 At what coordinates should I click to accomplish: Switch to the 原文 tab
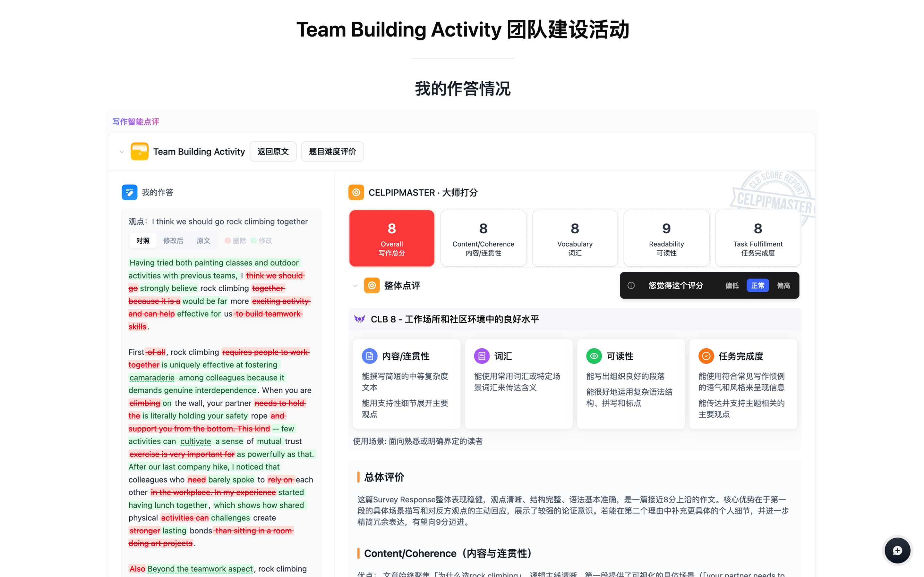pos(203,240)
